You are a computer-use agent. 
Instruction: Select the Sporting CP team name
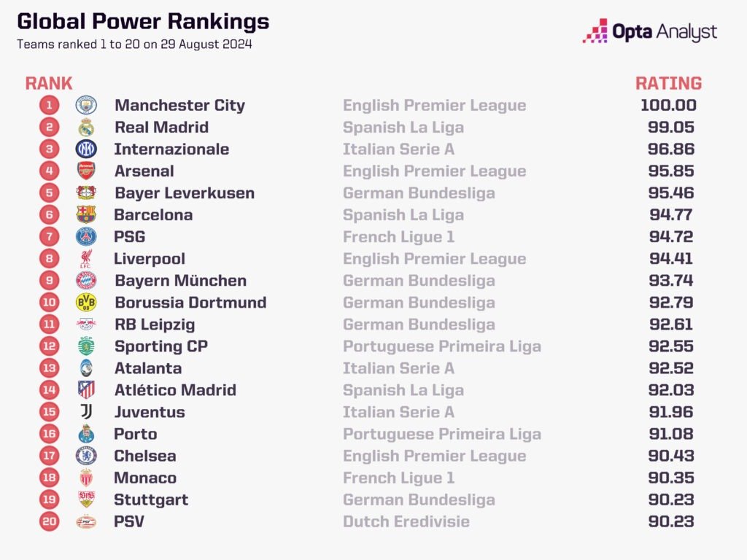(x=161, y=346)
